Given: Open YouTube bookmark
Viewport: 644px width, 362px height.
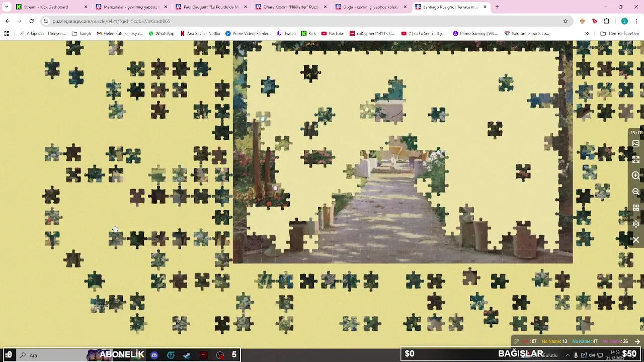Looking at the screenshot, I should (x=332, y=33).
